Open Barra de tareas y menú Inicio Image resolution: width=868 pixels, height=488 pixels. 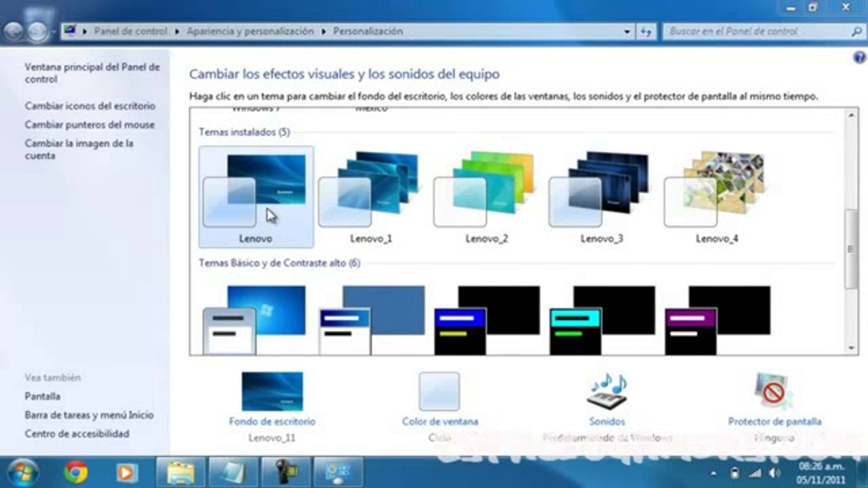tap(89, 415)
